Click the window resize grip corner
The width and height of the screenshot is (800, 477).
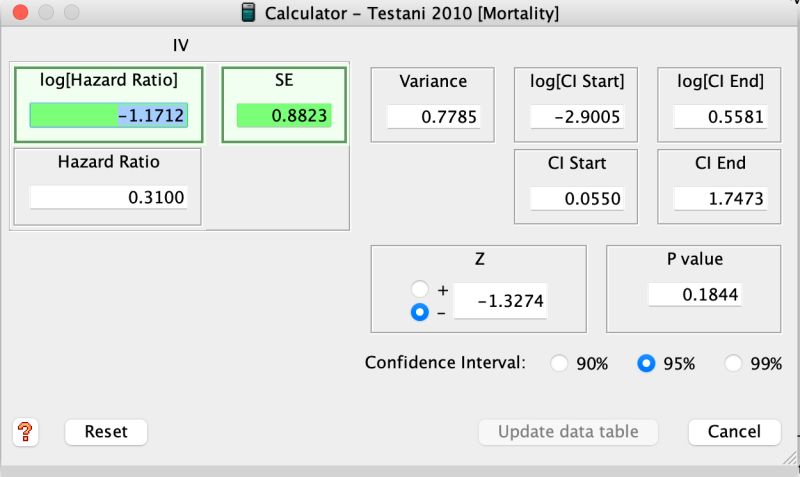(x=790, y=458)
